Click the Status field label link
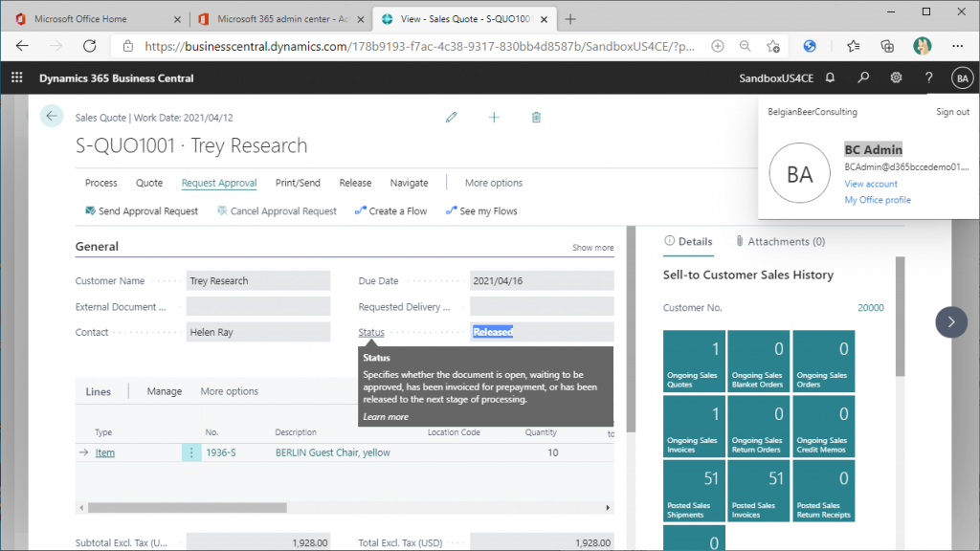The height and width of the screenshot is (551, 980). [371, 332]
